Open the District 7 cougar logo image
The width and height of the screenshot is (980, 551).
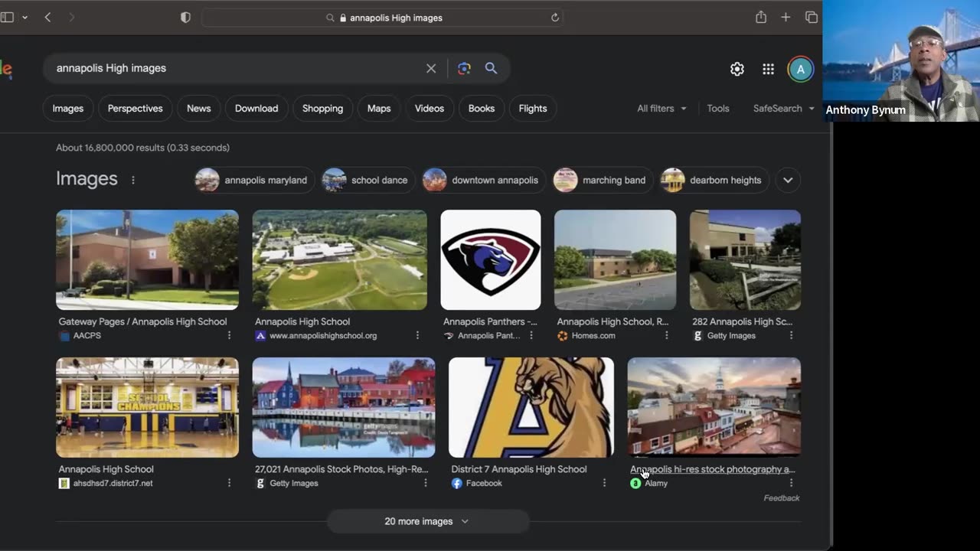coord(531,407)
